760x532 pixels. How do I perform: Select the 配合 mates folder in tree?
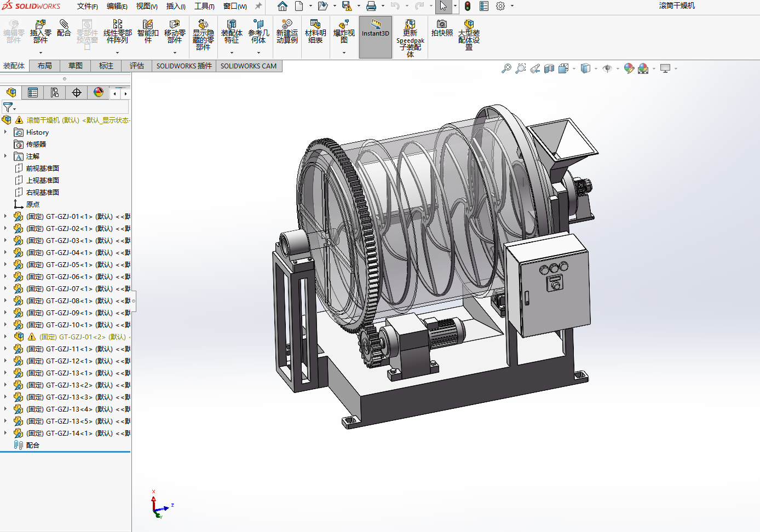[33, 445]
